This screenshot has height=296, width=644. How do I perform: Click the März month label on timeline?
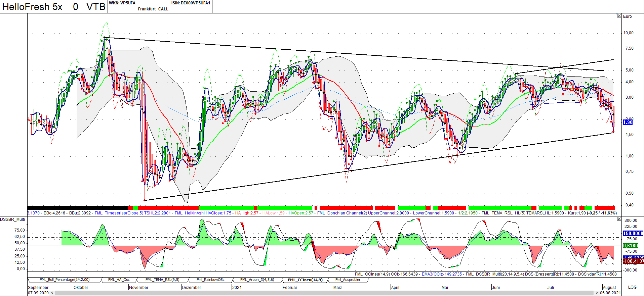tap(338, 288)
